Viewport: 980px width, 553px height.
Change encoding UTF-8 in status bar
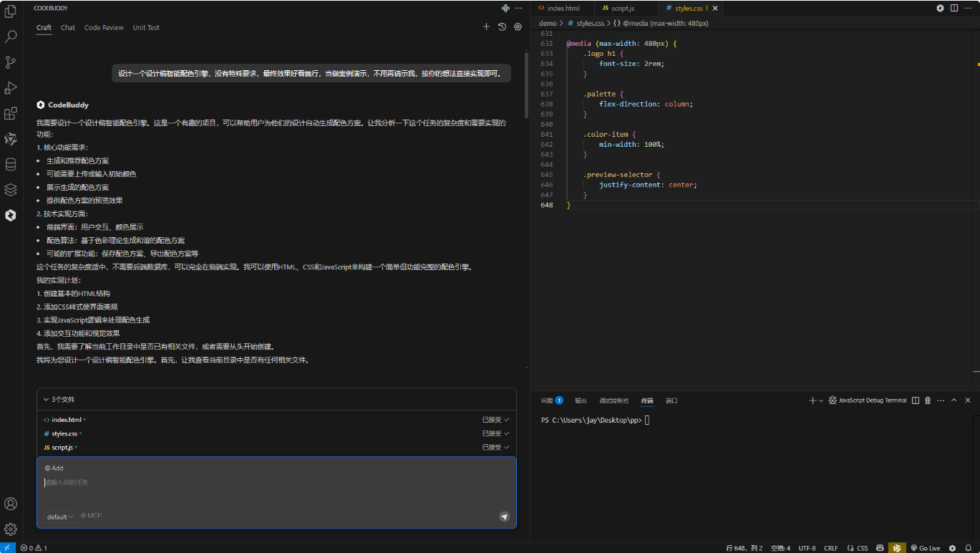point(807,548)
